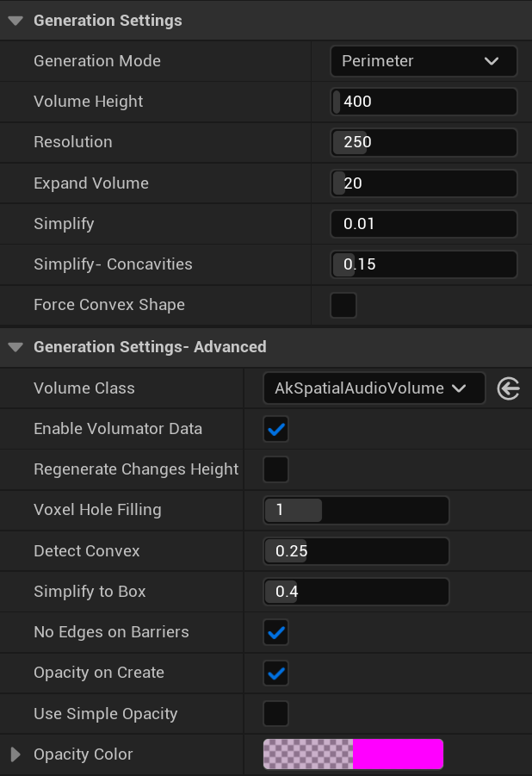This screenshot has width=532, height=776.
Task: Disable the Enable Volumator Data checkbox
Action: pos(275,428)
